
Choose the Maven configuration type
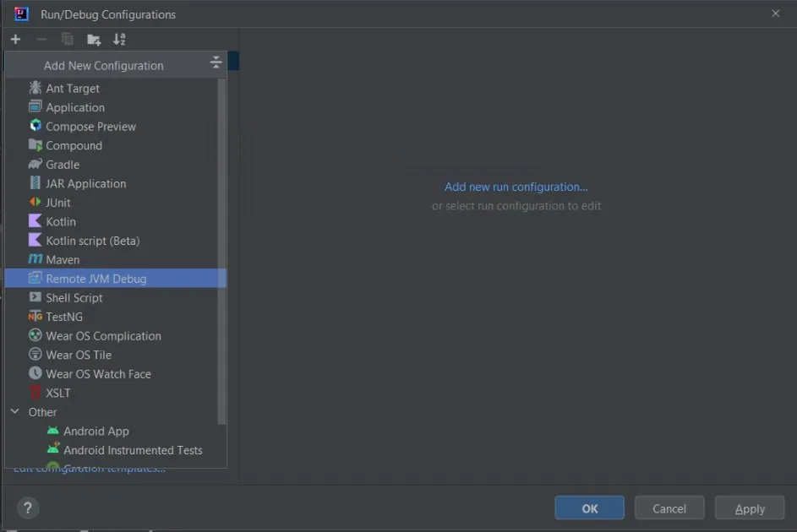coord(62,259)
